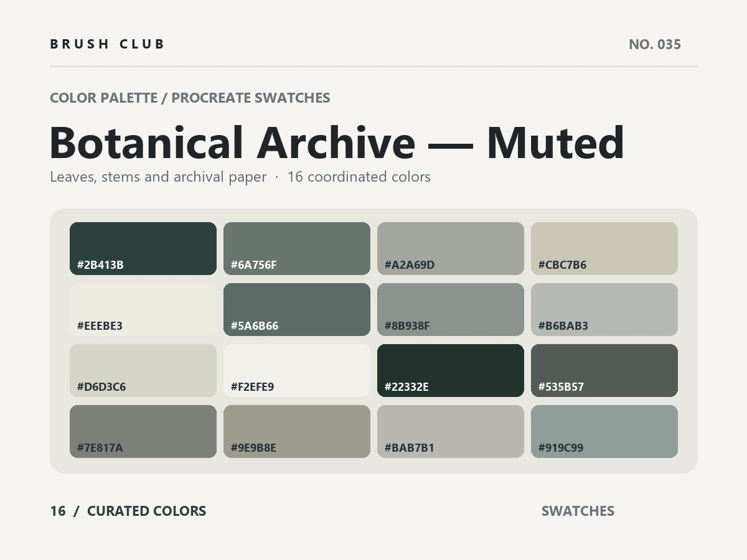Click the NO. 035 issue number
747x560 pixels.
click(x=655, y=44)
